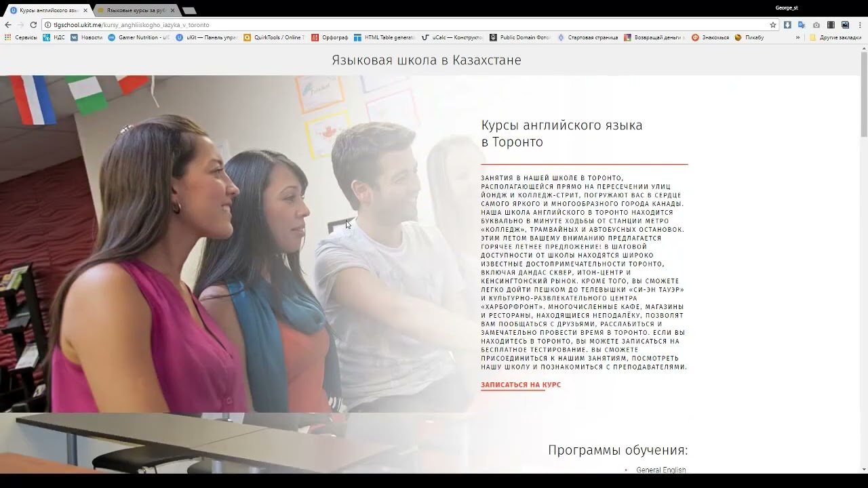Screen dimensions: 868x488
Task: Open the QuirkTools bookmark
Action: [x=274, y=37]
